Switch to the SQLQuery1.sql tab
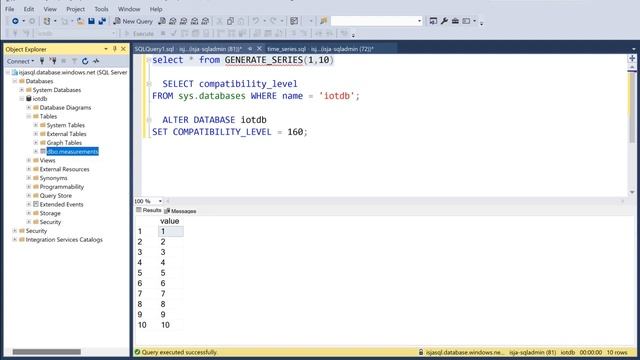This screenshot has width=640, height=360. point(188,49)
